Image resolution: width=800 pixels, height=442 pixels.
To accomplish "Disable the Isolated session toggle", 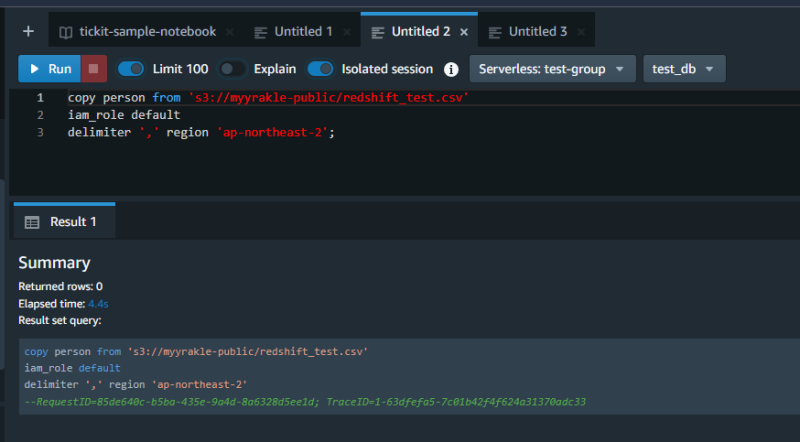I will [320, 69].
